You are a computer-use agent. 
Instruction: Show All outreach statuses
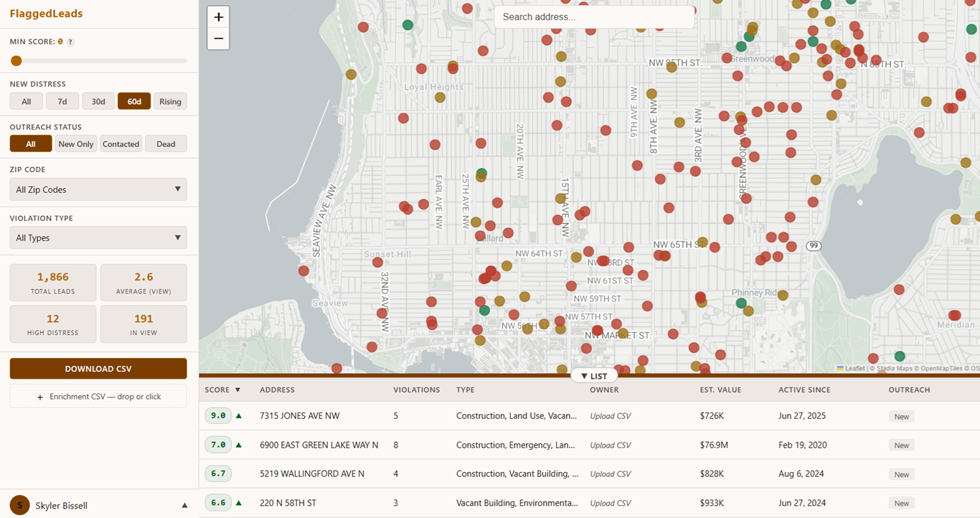[x=31, y=143]
